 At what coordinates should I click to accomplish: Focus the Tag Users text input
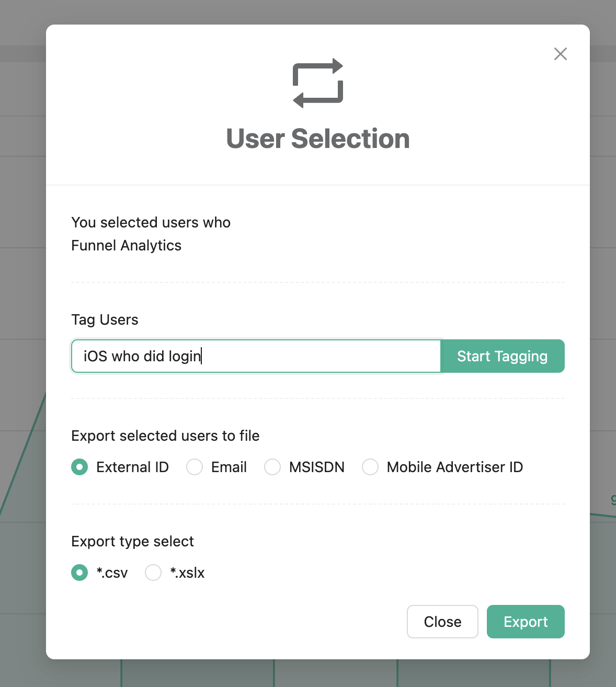click(256, 356)
